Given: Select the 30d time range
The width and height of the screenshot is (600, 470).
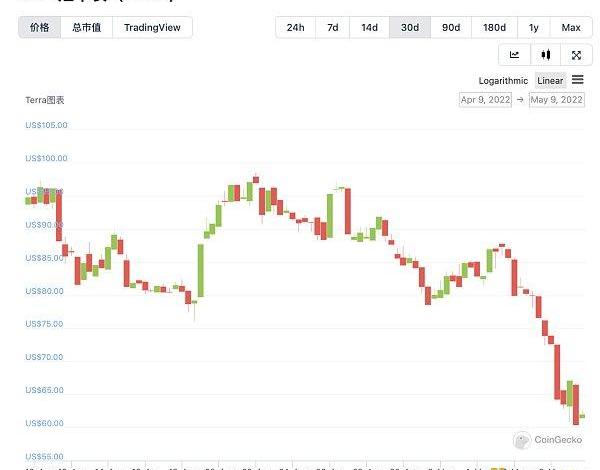Looking at the screenshot, I should [410, 27].
